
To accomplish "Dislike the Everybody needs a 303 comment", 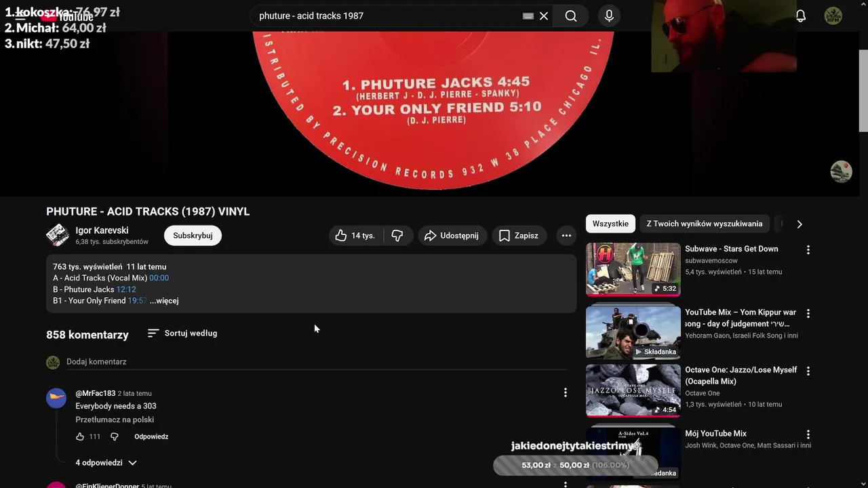I will coord(115,436).
